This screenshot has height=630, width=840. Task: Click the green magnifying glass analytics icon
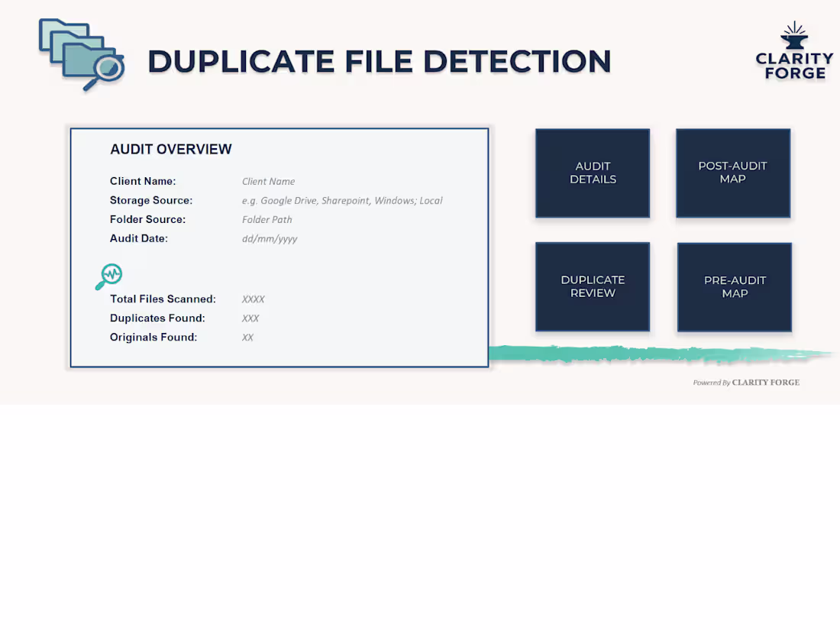pos(108,276)
